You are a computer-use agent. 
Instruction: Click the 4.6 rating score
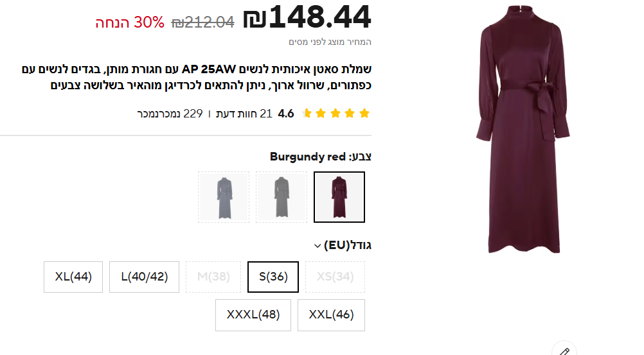[x=286, y=114]
